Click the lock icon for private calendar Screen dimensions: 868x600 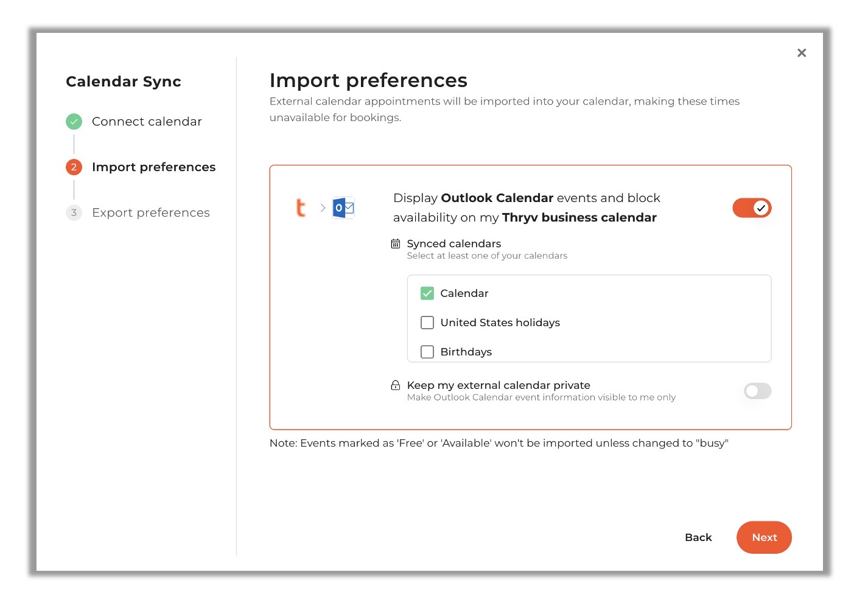(x=396, y=385)
